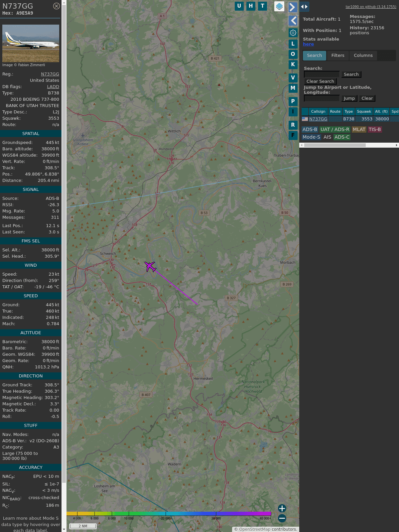The width and height of the screenshot is (399, 532).
Task: Select the N737GG callsign in the table
Action: [x=318, y=119]
